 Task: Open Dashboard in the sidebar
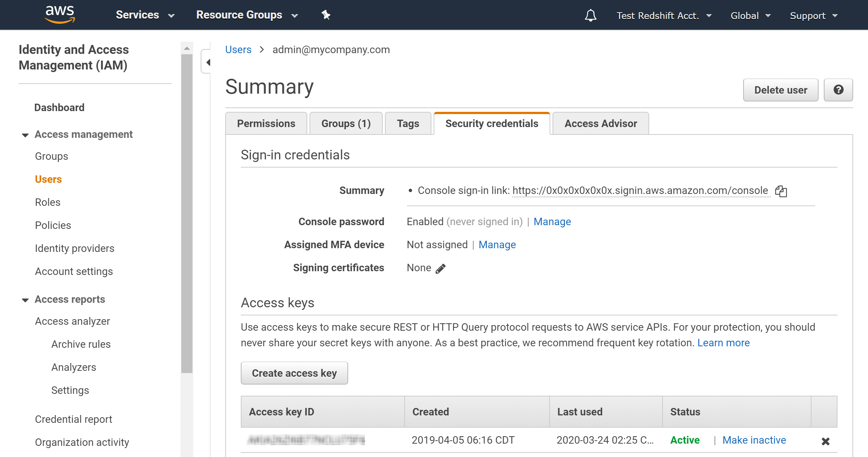coord(59,107)
